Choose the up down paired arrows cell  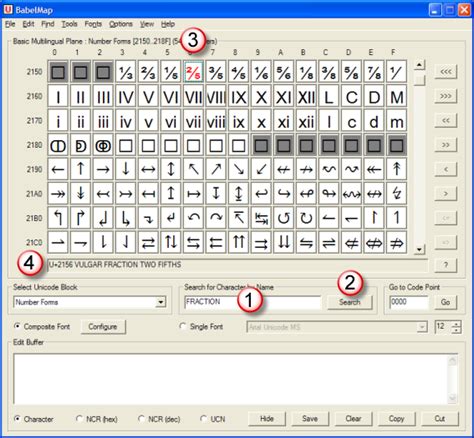point(171,243)
